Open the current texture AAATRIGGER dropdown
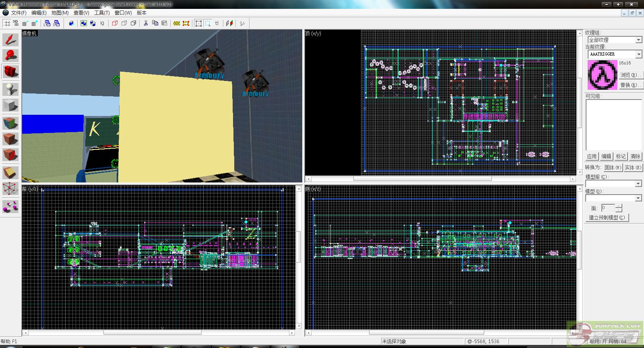Screen dimensions: 644x348 [x=638, y=54]
